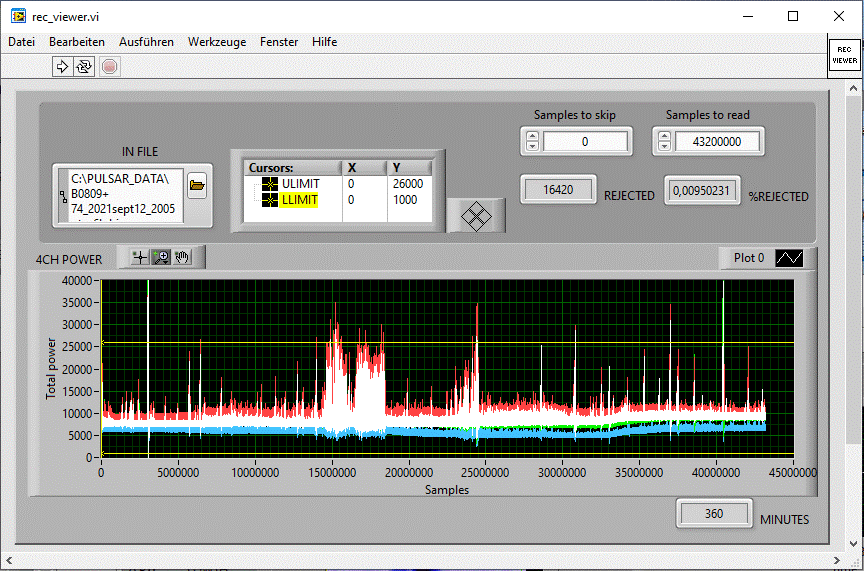Decrement the Samples to read value
This screenshot has height=571, width=864.
[665, 146]
